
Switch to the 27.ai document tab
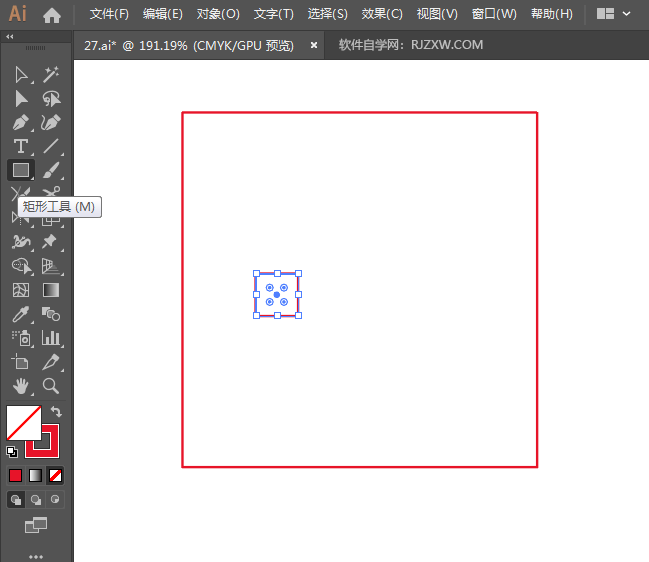[x=189, y=45]
